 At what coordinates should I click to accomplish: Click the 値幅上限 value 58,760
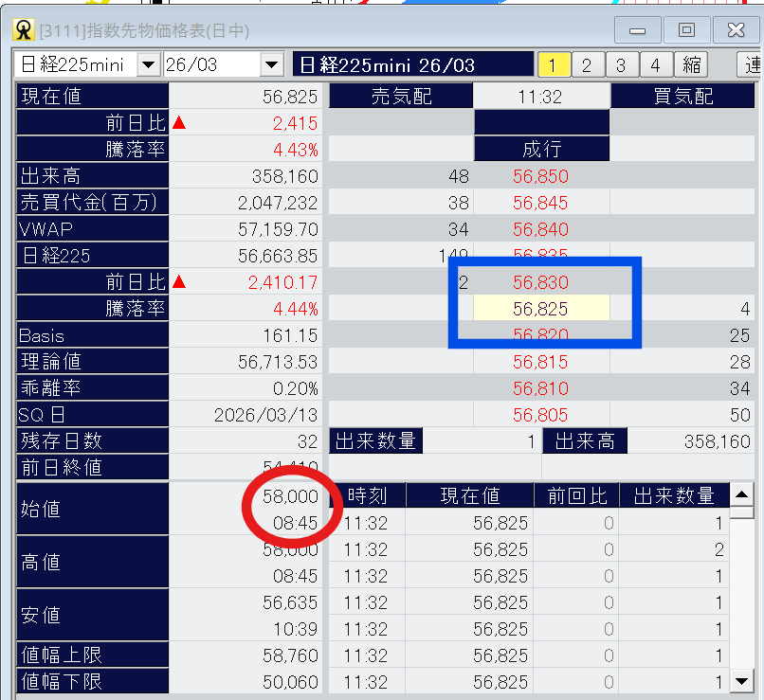coord(290,655)
